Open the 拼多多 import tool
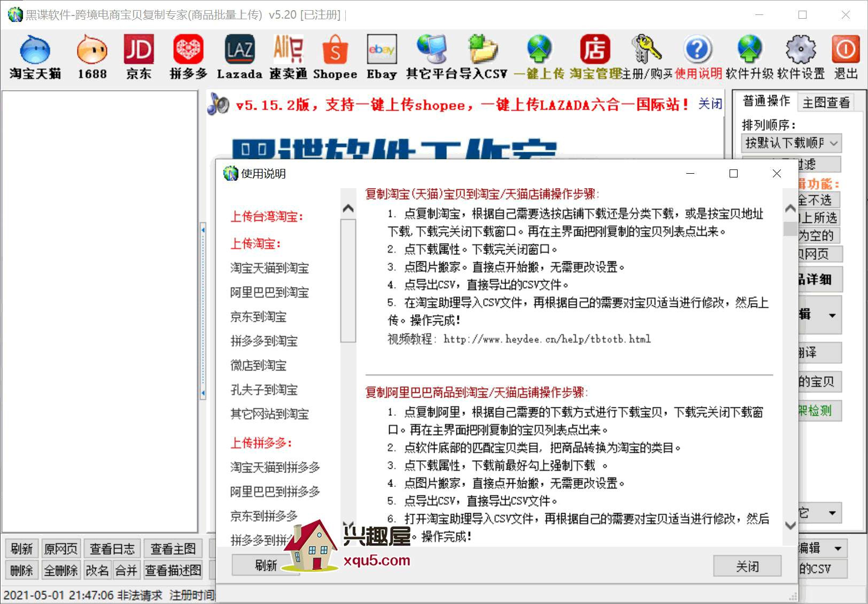 188,57
